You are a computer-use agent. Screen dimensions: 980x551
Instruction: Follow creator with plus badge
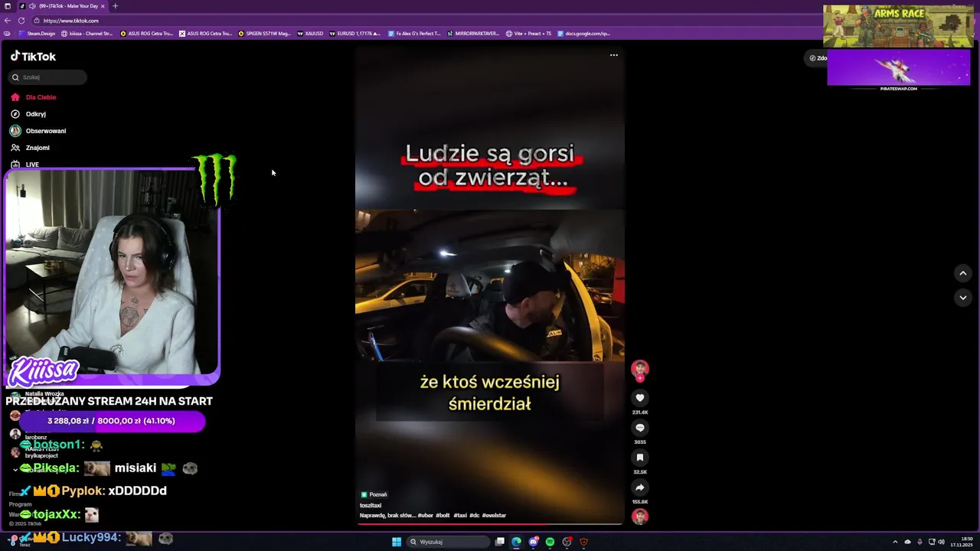coord(640,378)
